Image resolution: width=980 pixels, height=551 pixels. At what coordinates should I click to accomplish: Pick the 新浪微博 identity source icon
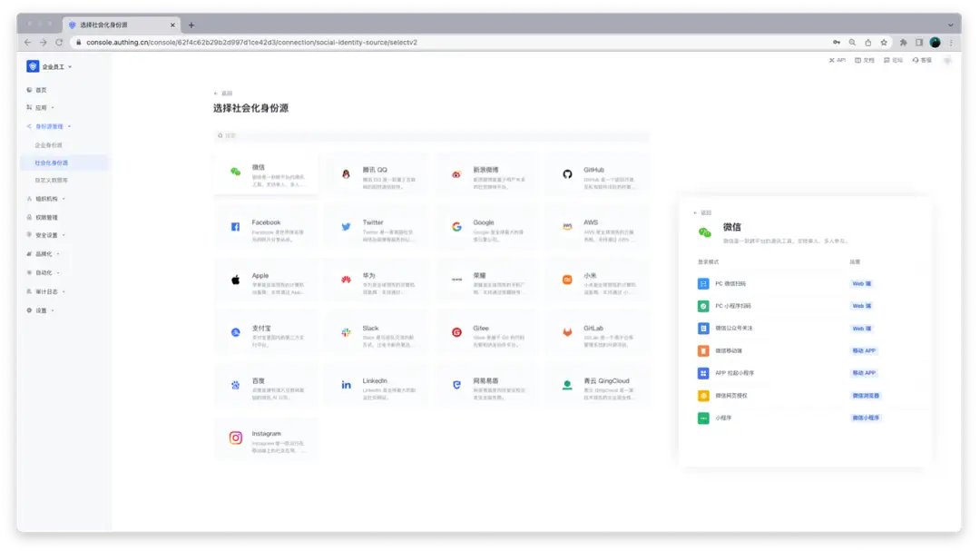[456, 174]
